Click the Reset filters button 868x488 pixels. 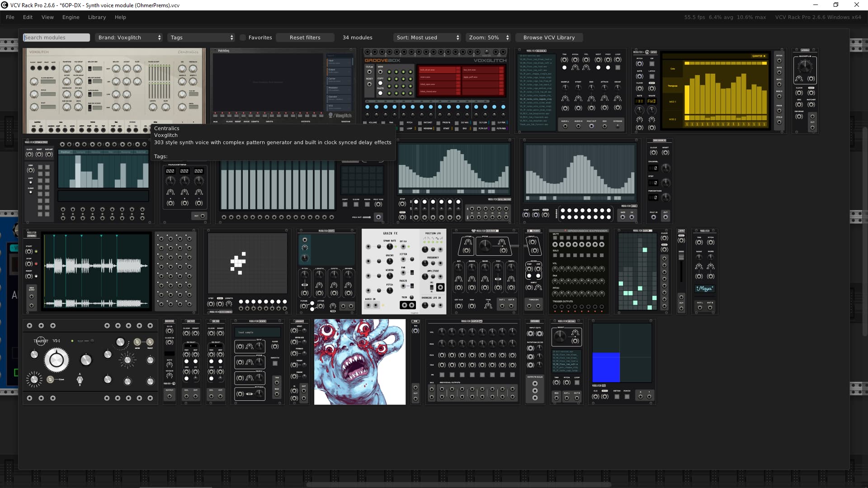(x=305, y=38)
